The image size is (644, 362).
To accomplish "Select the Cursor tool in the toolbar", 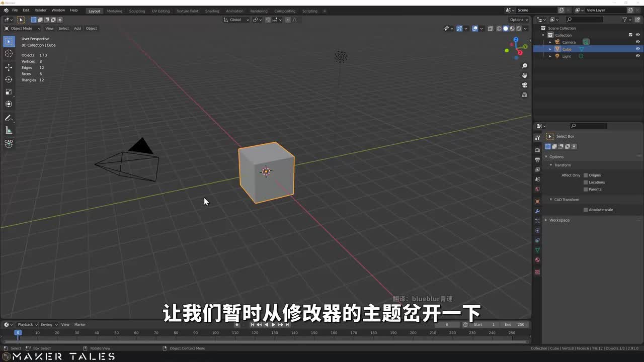I will pos(9,54).
